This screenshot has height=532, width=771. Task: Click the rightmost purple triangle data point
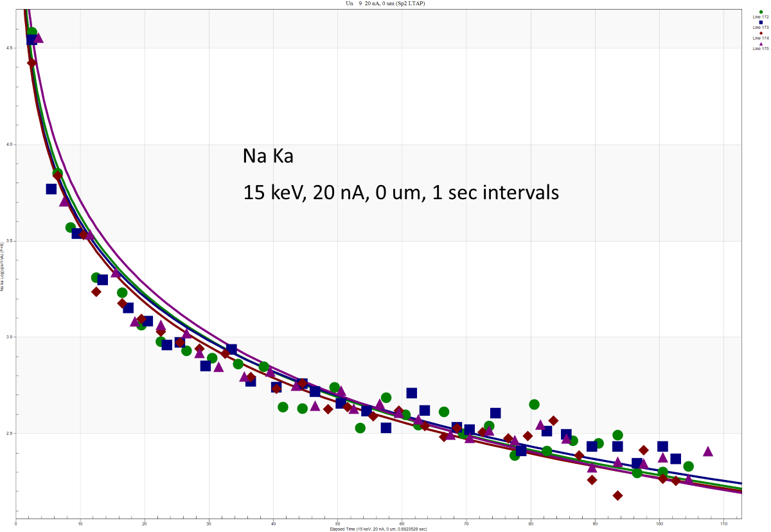click(x=708, y=452)
